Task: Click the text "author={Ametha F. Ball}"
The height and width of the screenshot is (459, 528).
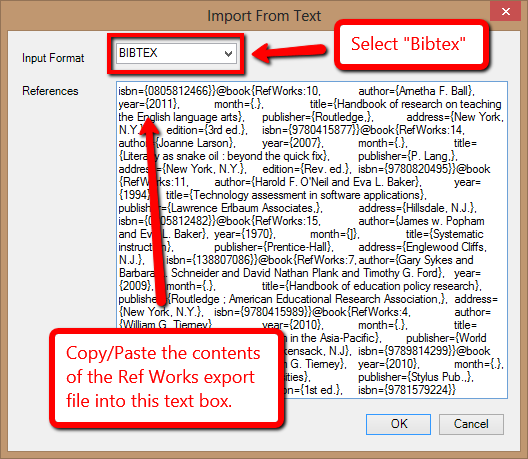Action: point(416,91)
